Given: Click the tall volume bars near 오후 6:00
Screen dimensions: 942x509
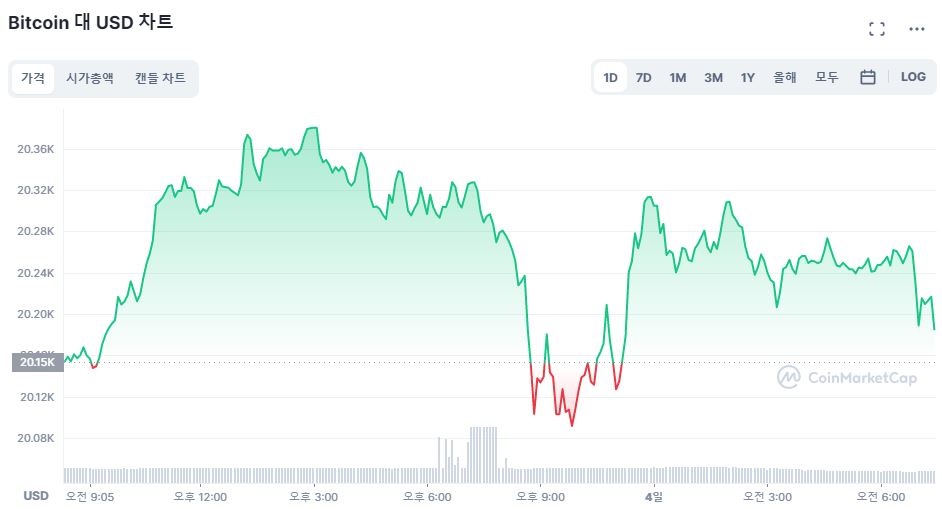Looking at the screenshot, I should point(482,448).
